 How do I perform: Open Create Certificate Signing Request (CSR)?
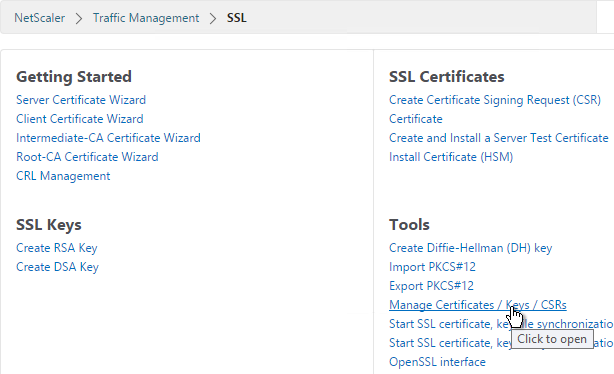(495, 100)
